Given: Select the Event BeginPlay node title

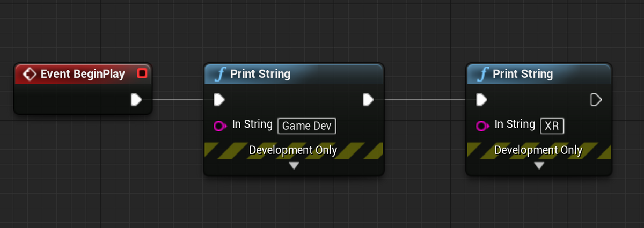Looking at the screenshot, I should pyautogui.click(x=83, y=74).
